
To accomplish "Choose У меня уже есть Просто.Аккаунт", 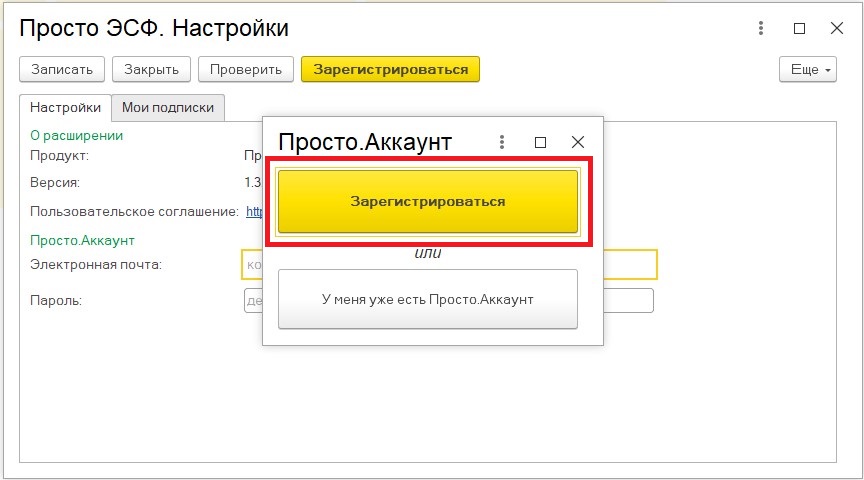I will [x=428, y=299].
